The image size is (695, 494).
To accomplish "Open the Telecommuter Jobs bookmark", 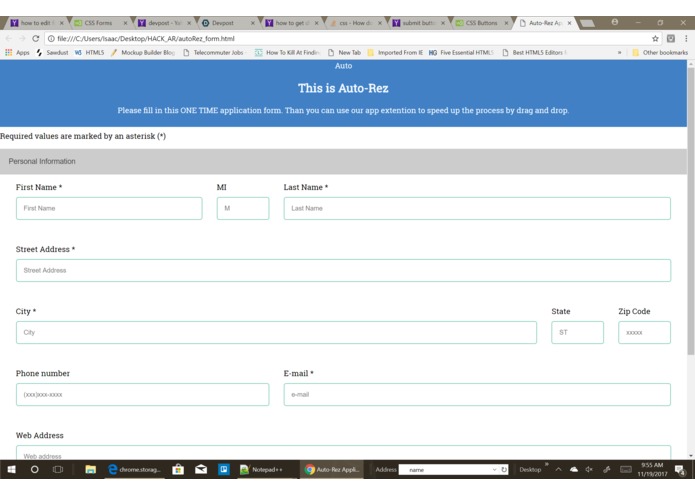I will tap(214, 52).
